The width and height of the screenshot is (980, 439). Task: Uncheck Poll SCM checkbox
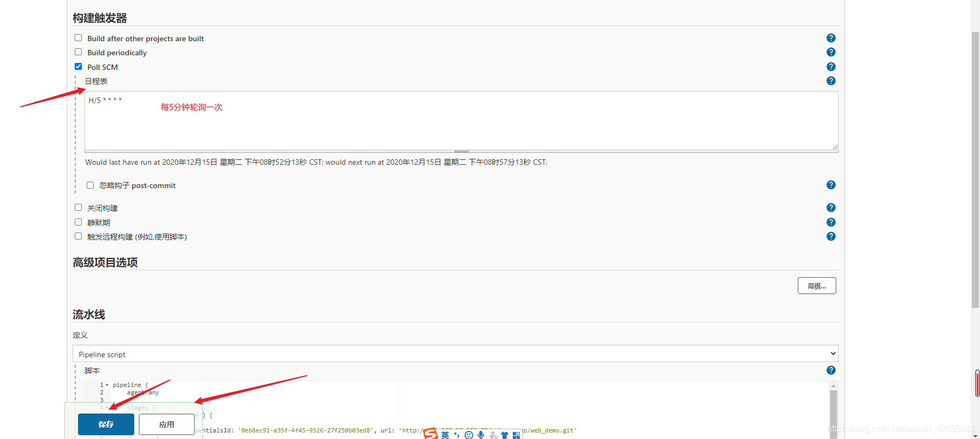tap(79, 67)
